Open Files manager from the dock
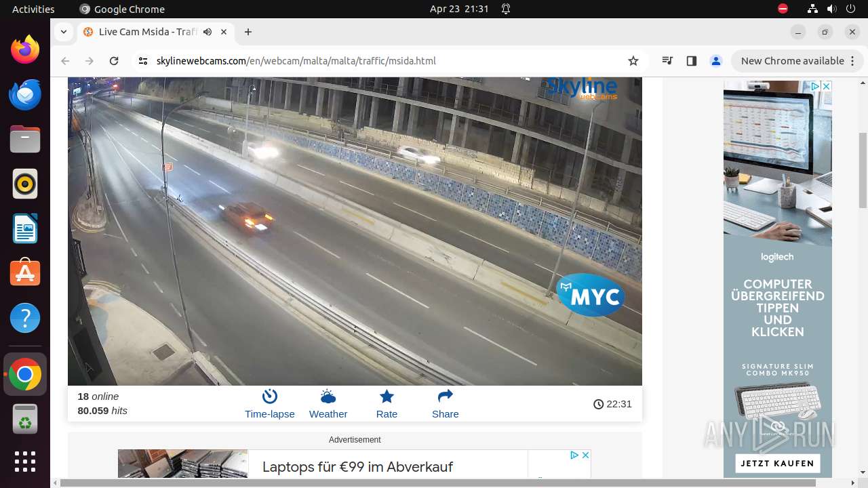Image resolution: width=868 pixels, height=488 pixels. click(x=25, y=139)
